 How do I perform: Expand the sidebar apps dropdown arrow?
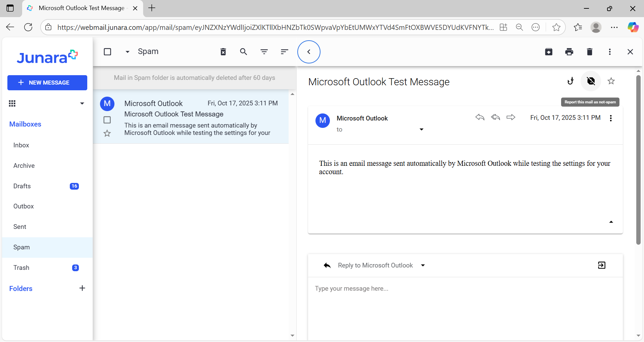coord(82,103)
